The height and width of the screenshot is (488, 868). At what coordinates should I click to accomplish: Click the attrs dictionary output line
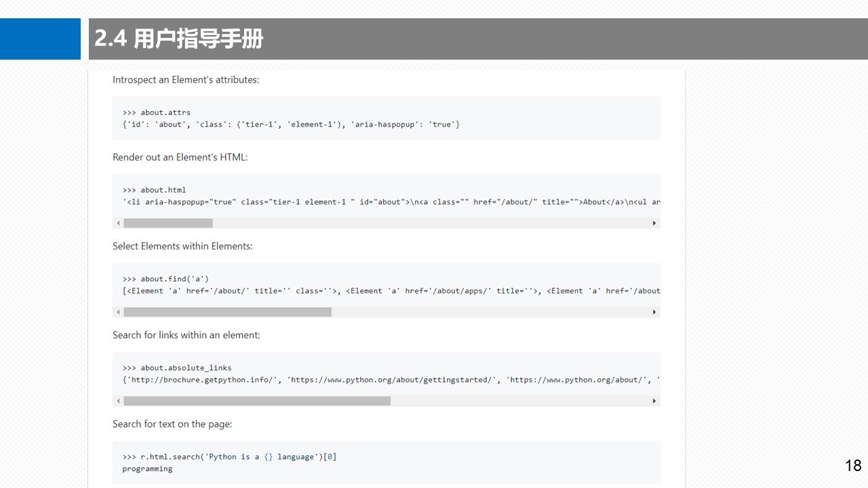pyautogui.click(x=291, y=125)
